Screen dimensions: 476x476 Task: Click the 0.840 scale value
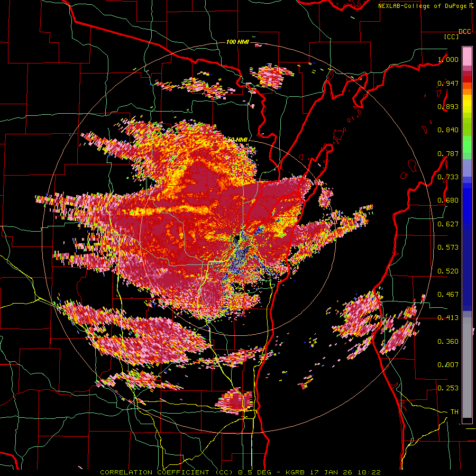[x=448, y=130]
